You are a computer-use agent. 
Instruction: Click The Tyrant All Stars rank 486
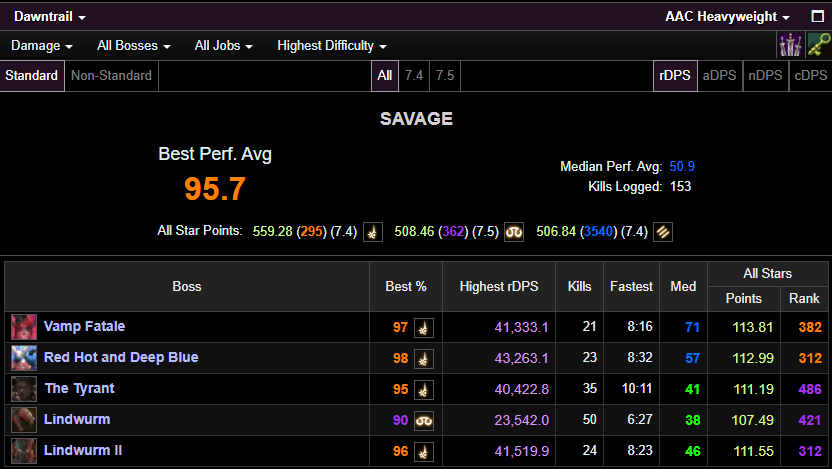[810, 389]
